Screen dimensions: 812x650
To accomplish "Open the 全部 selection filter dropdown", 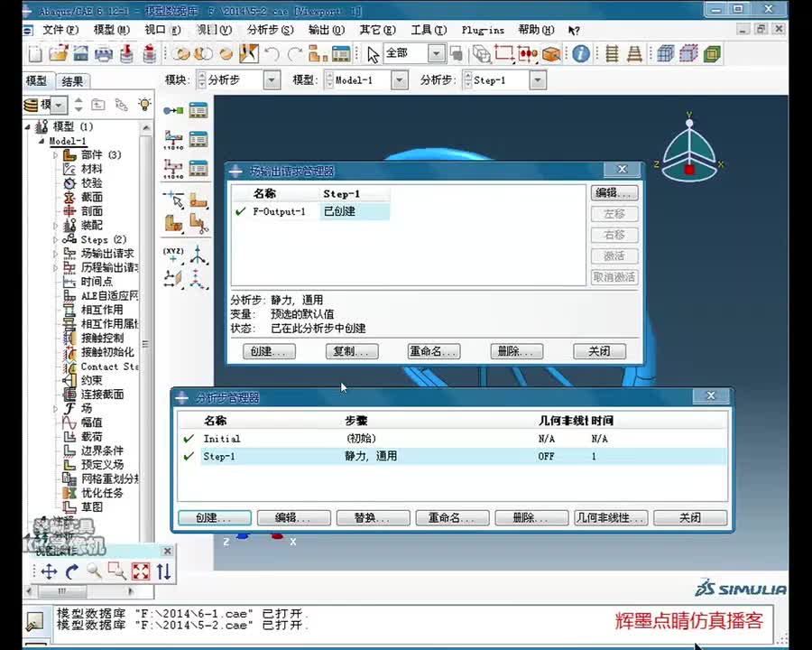I will pyautogui.click(x=436, y=53).
